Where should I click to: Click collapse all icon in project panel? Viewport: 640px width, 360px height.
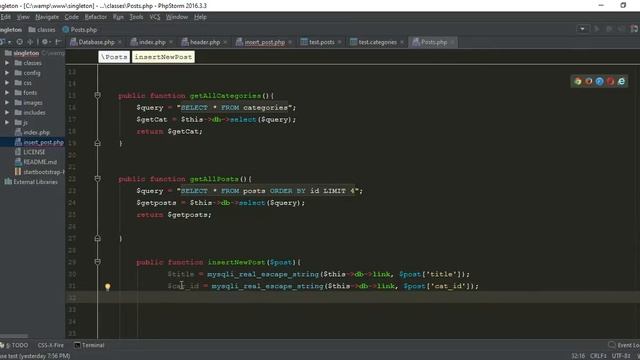coord(30,42)
